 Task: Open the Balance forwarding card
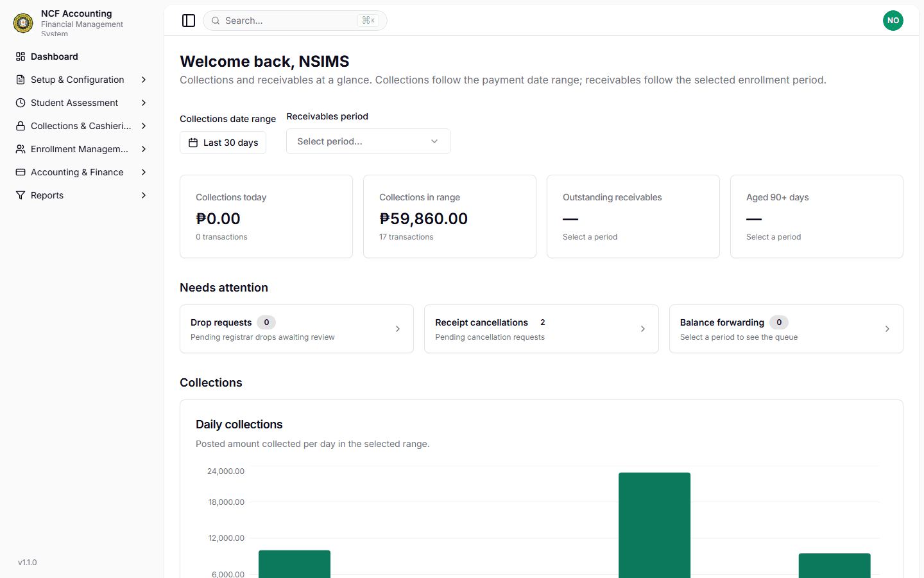click(786, 329)
